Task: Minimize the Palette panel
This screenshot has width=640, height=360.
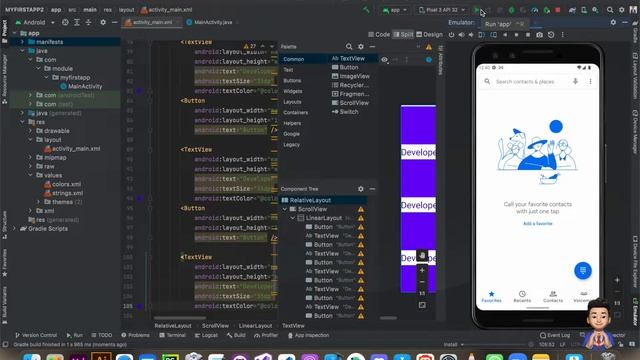Action: [372, 47]
